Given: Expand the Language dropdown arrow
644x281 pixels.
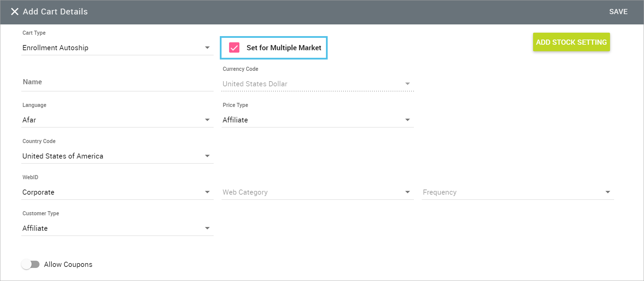Looking at the screenshot, I should (207, 120).
